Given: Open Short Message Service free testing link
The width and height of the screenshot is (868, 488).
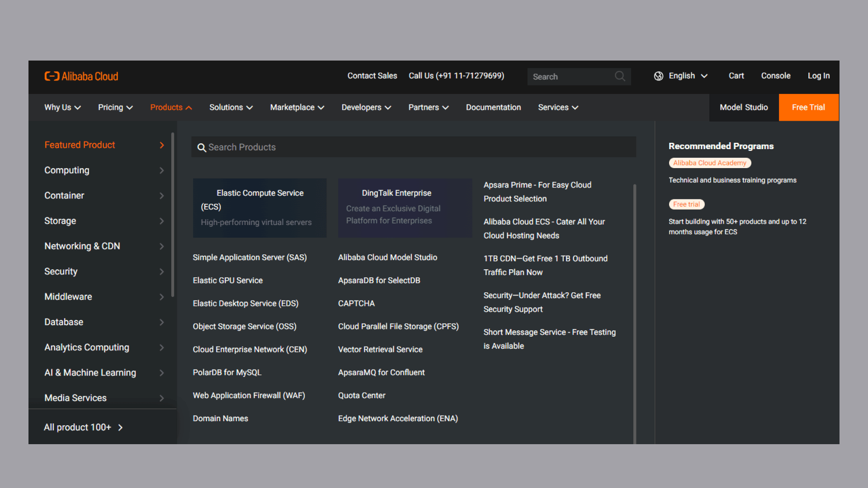Looking at the screenshot, I should 549,339.
